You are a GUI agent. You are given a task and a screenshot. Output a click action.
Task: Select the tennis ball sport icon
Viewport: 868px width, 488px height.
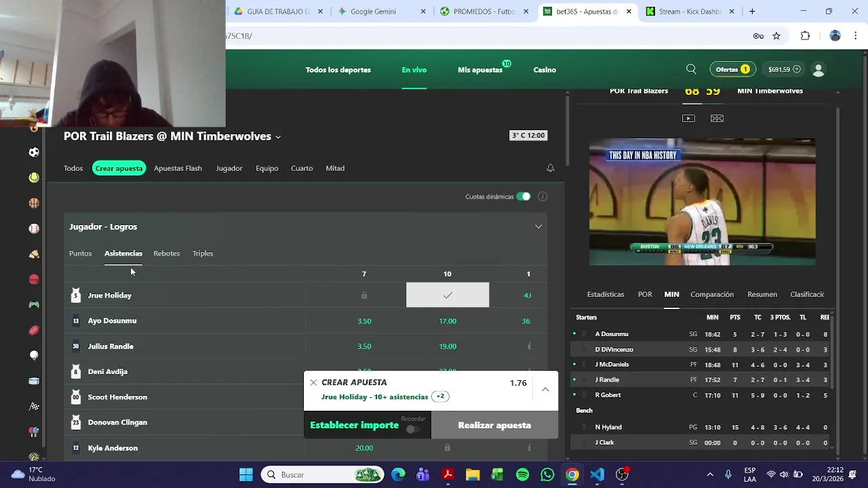[34, 178]
